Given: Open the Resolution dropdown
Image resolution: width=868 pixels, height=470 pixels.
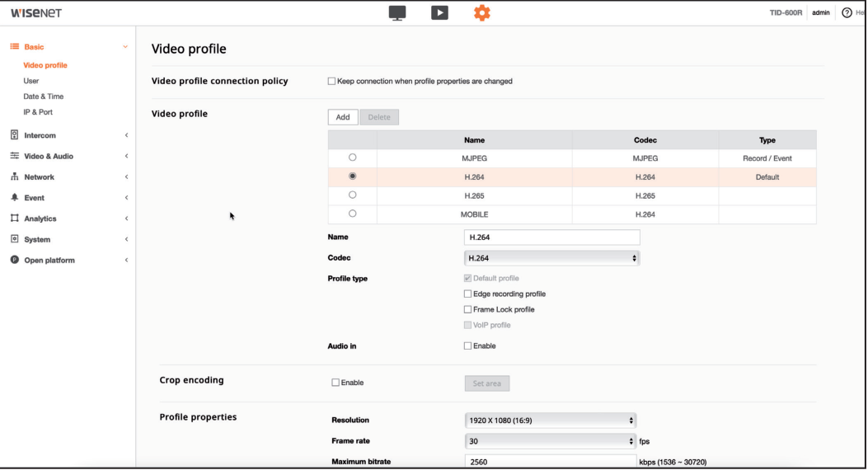Looking at the screenshot, I should [551, 421].
